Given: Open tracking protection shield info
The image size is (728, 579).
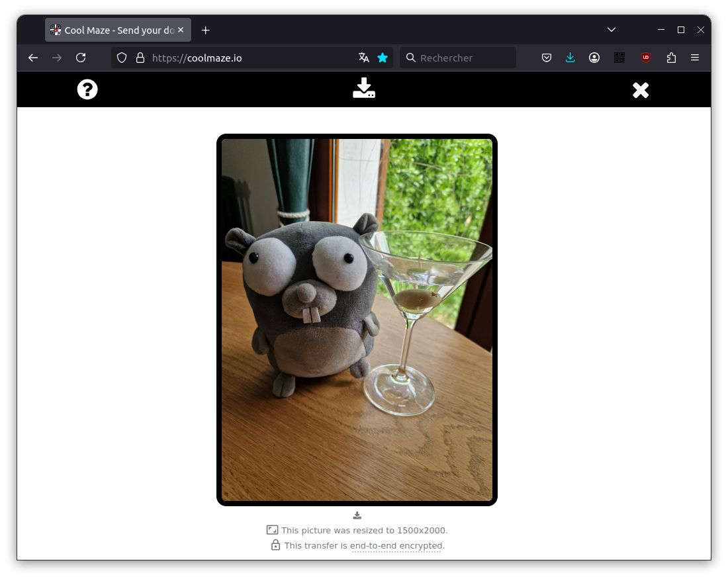Looking at the screenshot, I should point(122,58).
